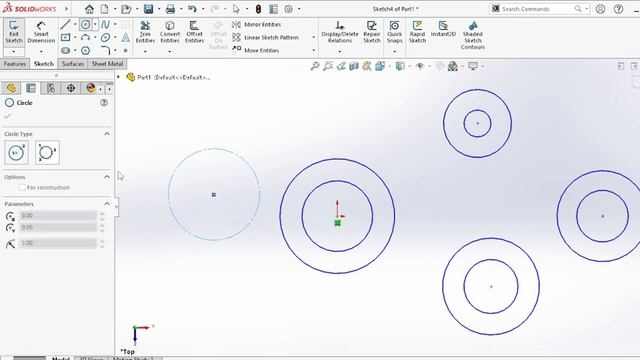The height and width of the screenshot is (360, 640).
Task: Select the Perimeter Circle type
Action: pos(47,153)
